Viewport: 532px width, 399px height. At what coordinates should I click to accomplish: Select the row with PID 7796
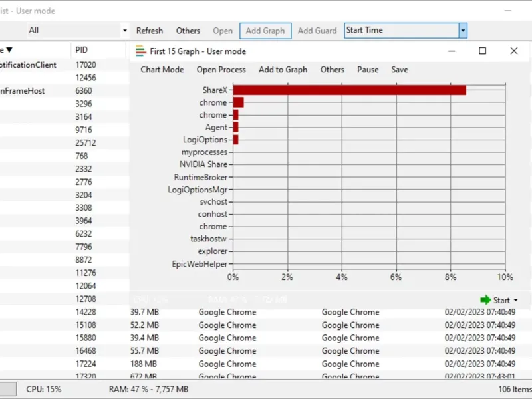coord(65,247)
